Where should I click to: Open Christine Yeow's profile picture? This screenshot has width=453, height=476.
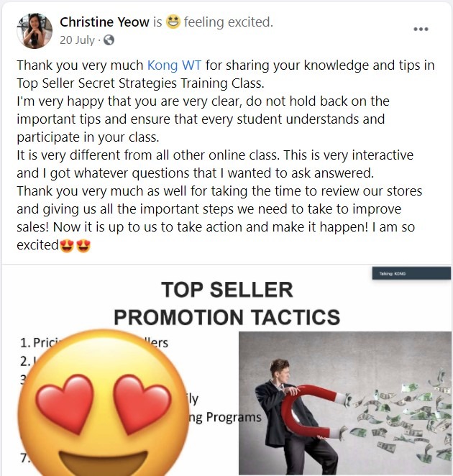(x=35, y=31)
